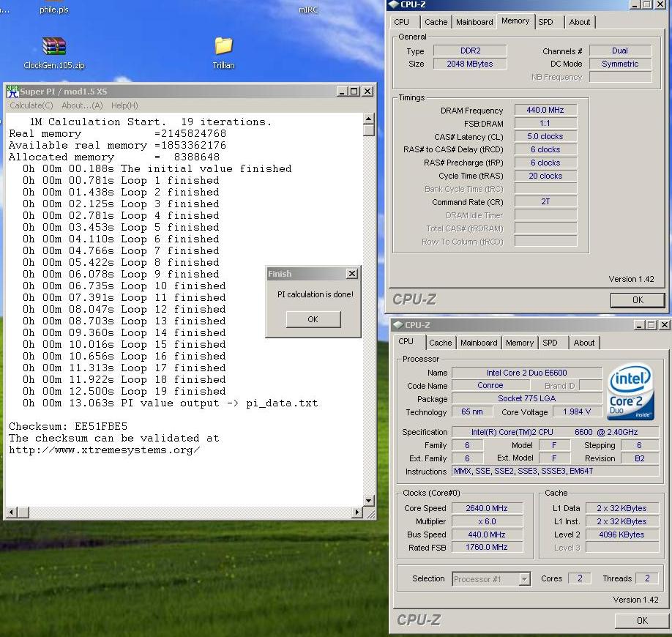Click the Super PI vertical scroll thumb
Viewport: 672px width, 637px height.
click(368, 130)
